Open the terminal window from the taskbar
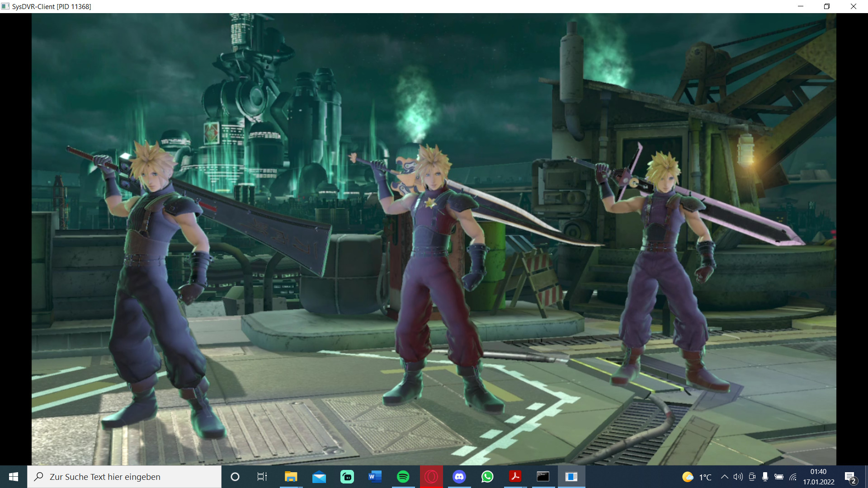 543,477
